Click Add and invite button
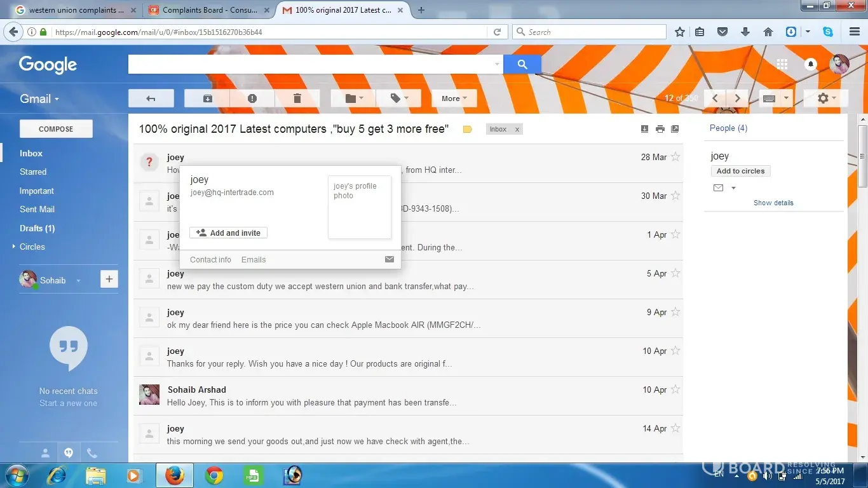 coord(229,233)
